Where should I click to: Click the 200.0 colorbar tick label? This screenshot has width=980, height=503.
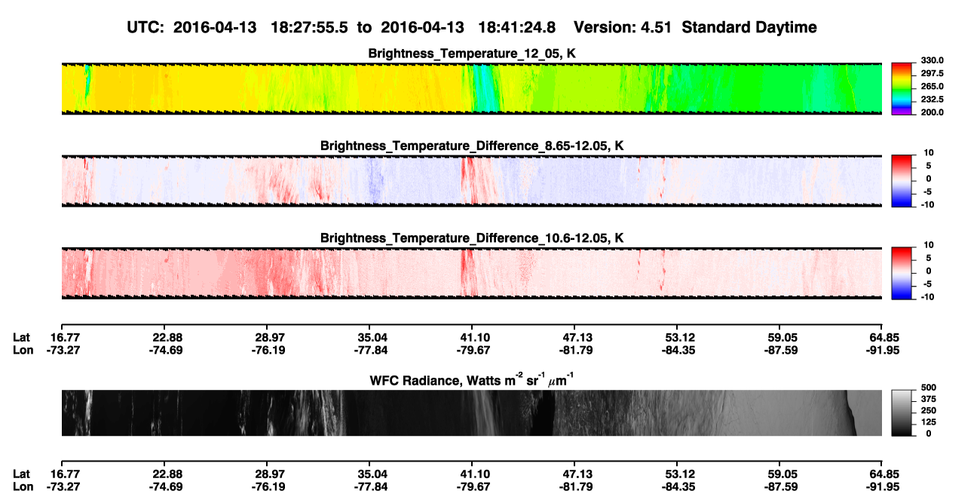pos(933,112)
